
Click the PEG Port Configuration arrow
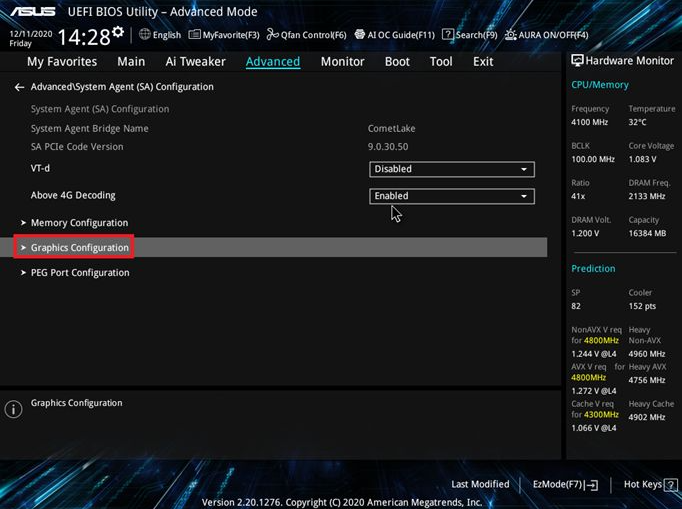point(23,273)
